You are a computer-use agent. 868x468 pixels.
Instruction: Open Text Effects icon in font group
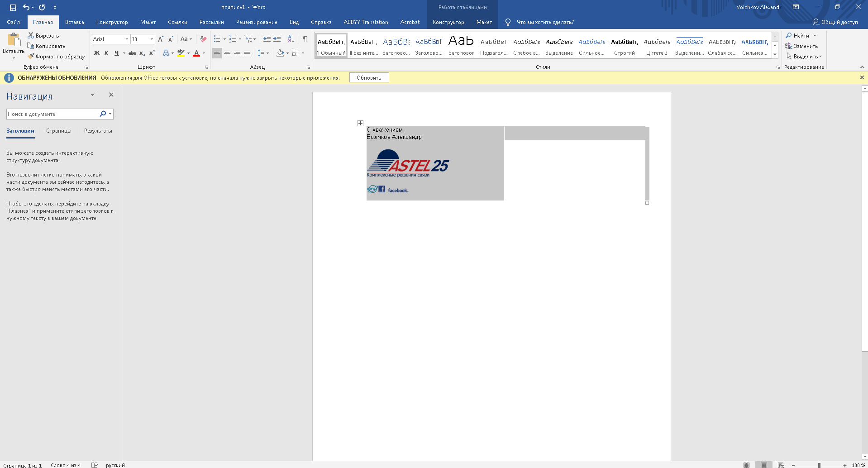tap(166, 53)
